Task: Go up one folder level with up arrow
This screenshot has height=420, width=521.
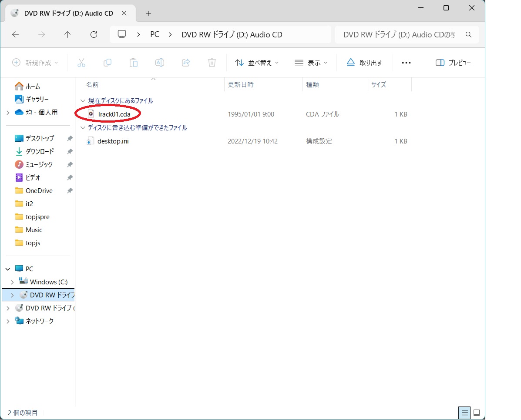Action: tap(67, 35)
